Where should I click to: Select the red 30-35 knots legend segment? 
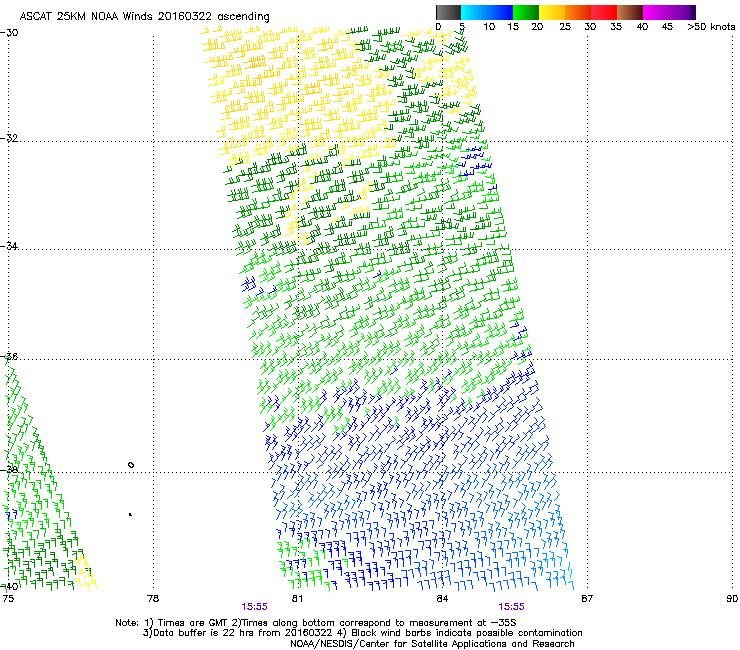(x=604, y=12)
